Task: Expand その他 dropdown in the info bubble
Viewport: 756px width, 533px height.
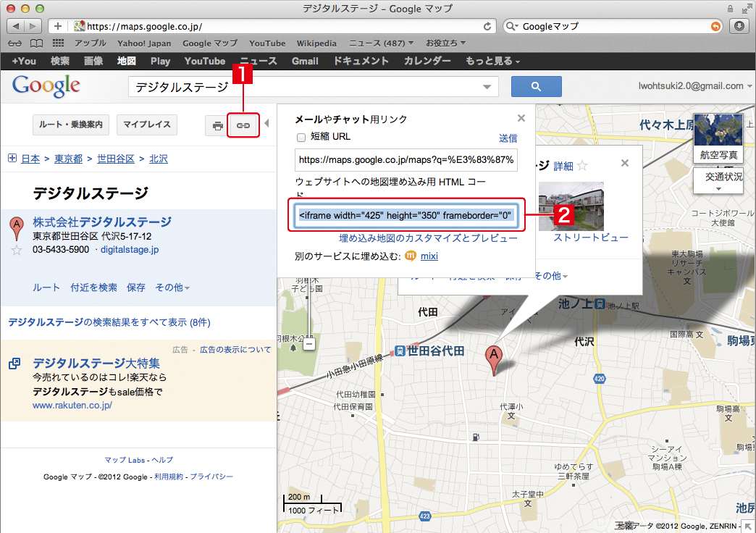Action: (x=551, y=276)
